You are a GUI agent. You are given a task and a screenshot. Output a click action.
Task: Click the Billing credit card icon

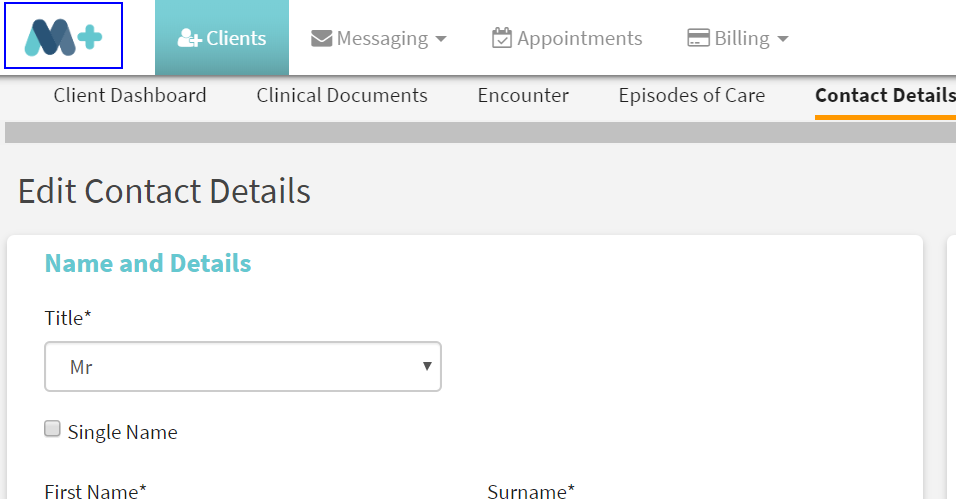pos(698,38)
